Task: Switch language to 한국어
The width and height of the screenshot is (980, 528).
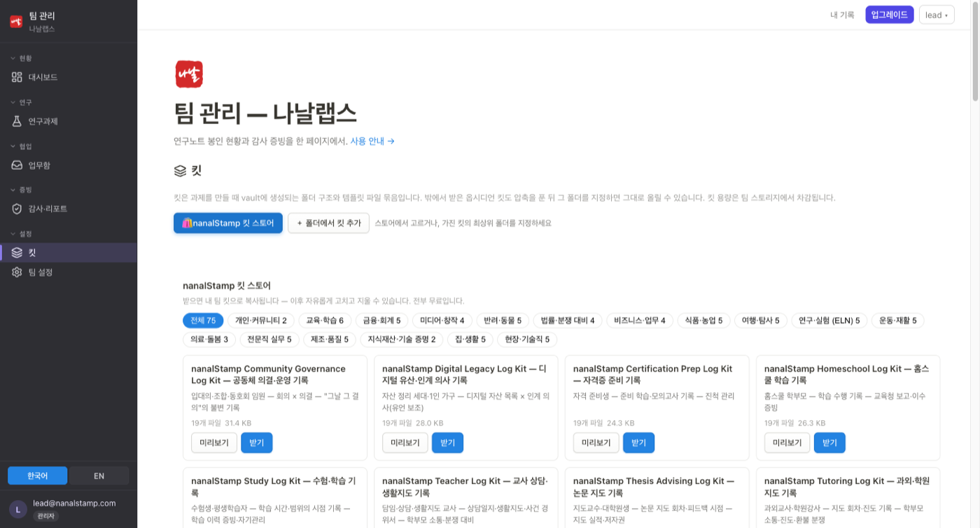Action: click(37, 475)
